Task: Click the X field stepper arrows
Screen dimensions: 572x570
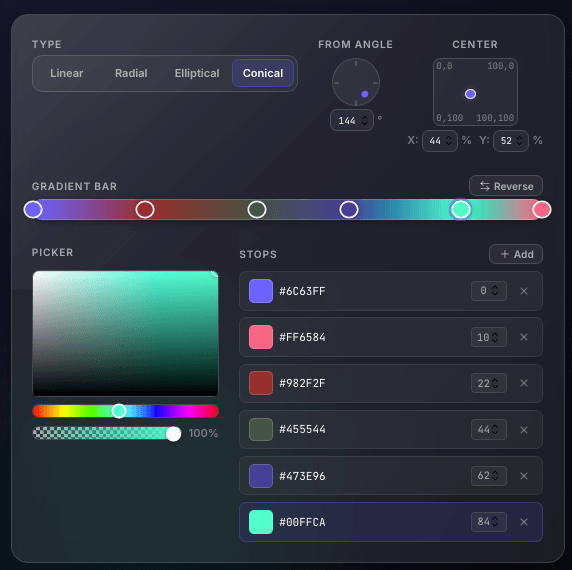Action: click(449, 141)
